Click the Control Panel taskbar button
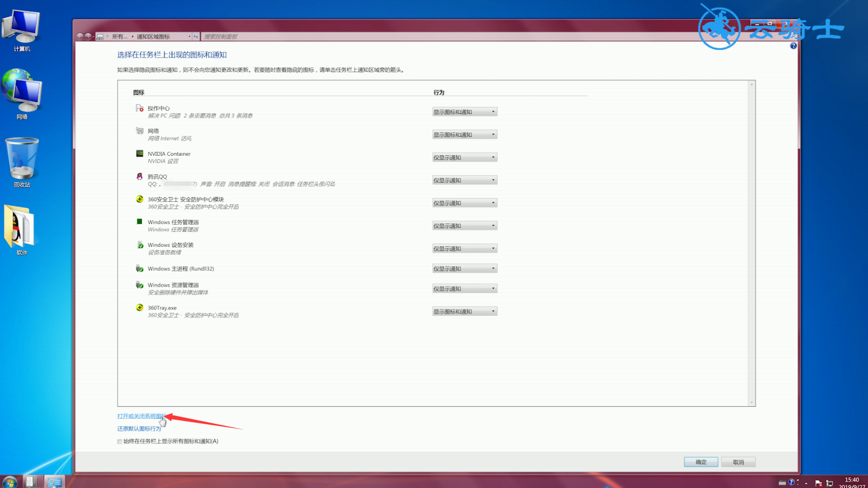Screen dimensions: 868x488 coord(54,482)
